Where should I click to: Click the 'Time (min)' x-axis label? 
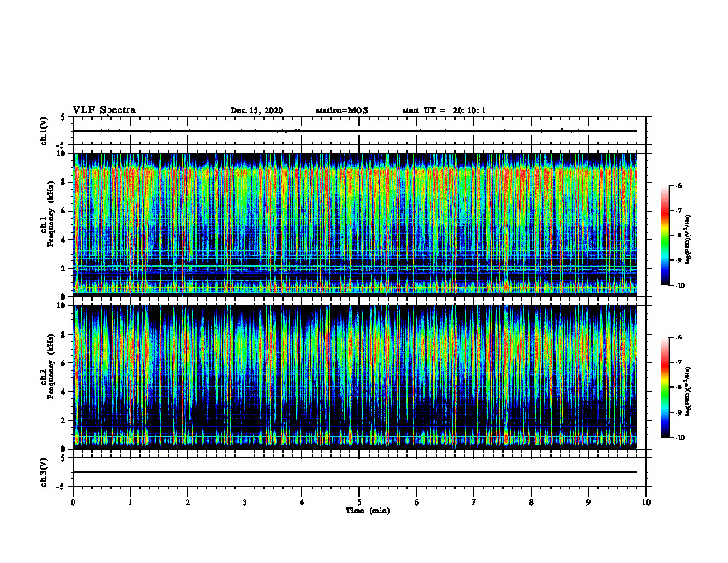coord(368,511)
